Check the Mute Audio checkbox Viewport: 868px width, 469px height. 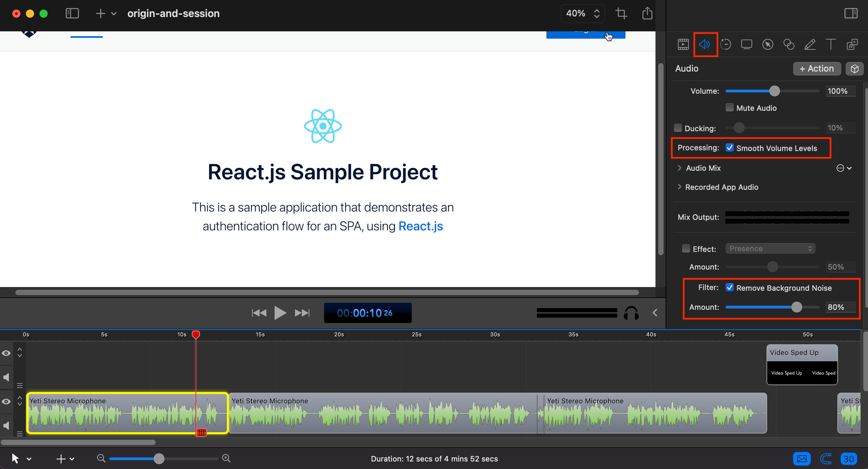coord(729,108)
